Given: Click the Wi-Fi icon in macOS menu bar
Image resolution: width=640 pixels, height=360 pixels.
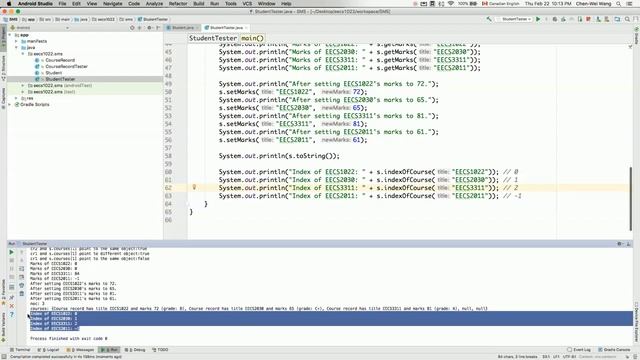Looking at the screenshot, I should pyautogui.click(x=451, y=4).
